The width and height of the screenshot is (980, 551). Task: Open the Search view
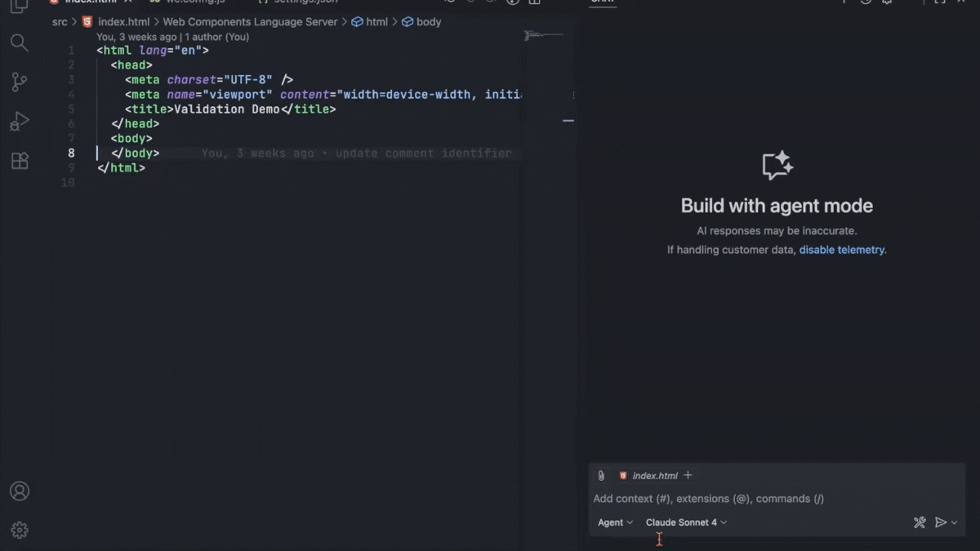tap(20, 42)
